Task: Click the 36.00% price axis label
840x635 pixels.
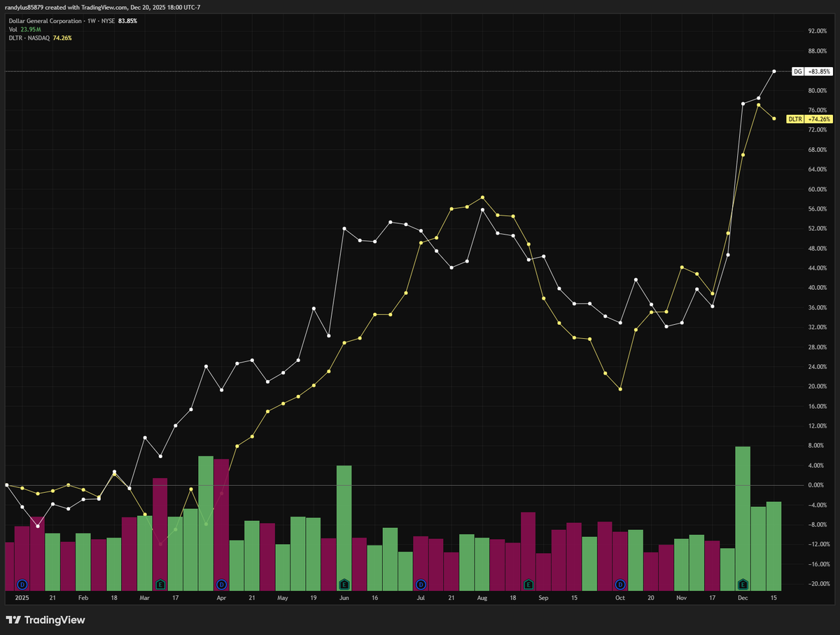Action: 817,307
